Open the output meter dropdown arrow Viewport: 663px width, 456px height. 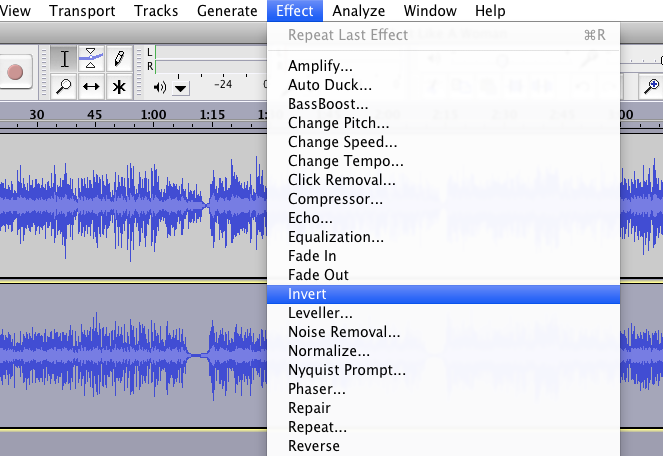click(181, 88)
